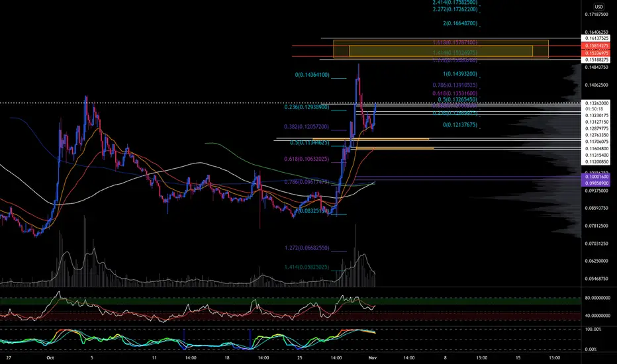This screenshot has width=617, height=364.
Task: Click the 0.11706075 price label
Action: (596, 142)
